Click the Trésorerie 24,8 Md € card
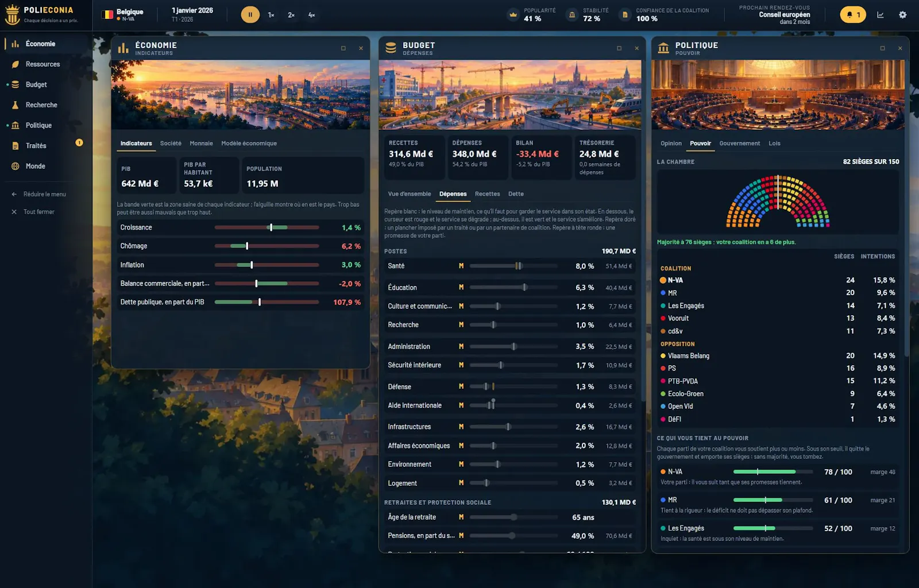This screenshot has height=588, width=919. pos(605,157)
